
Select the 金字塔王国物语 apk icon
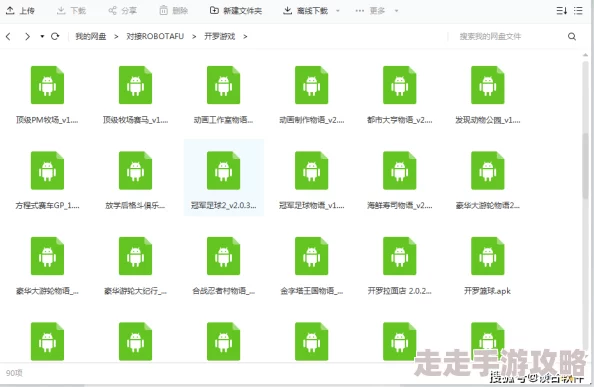pos(311,256)
